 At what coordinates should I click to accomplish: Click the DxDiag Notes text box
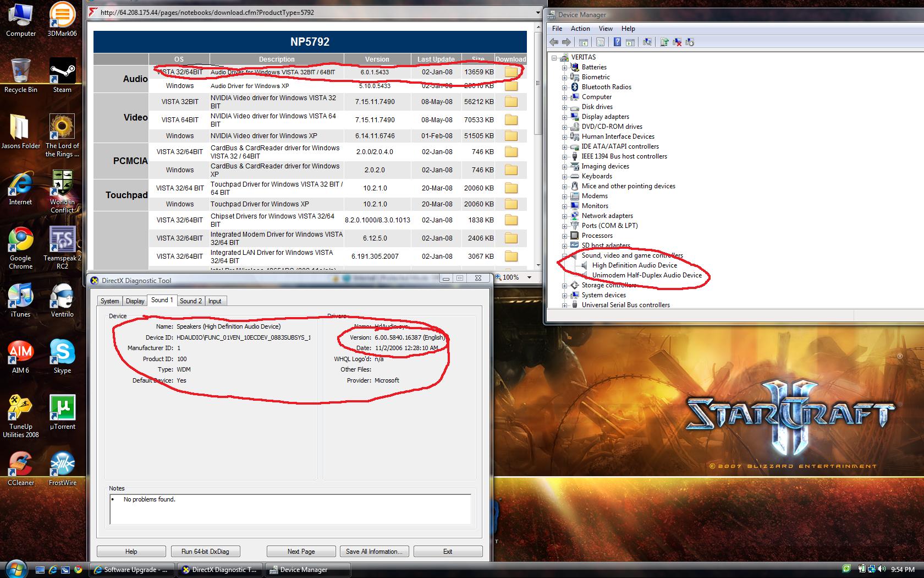(x=290, y=509)
